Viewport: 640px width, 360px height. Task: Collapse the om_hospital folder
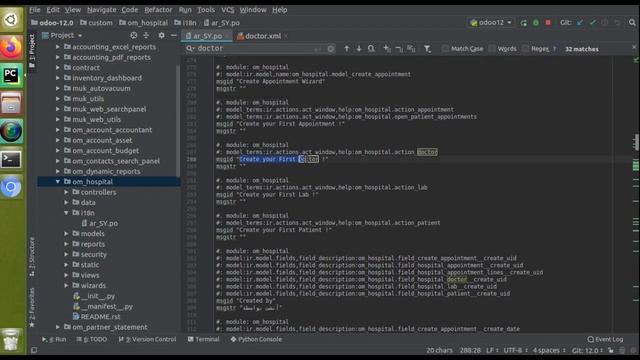58,182
